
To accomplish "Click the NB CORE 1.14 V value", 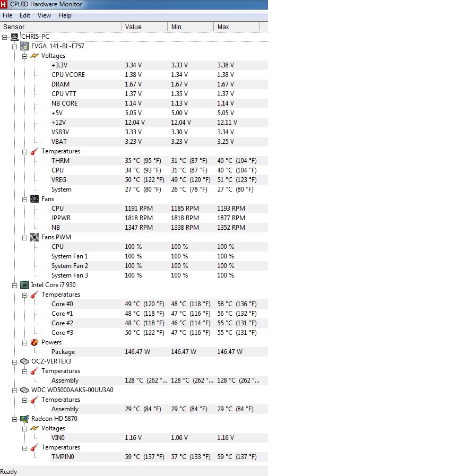I will click(133, 103).
